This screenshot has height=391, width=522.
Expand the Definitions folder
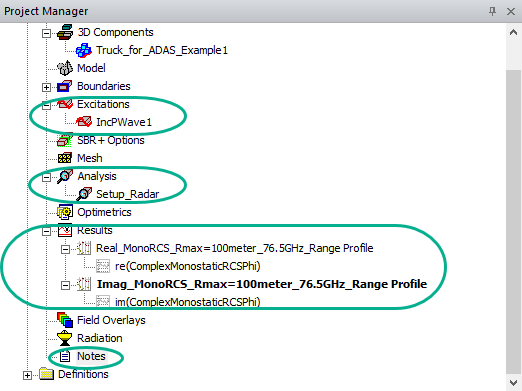[x=27, y=375]
